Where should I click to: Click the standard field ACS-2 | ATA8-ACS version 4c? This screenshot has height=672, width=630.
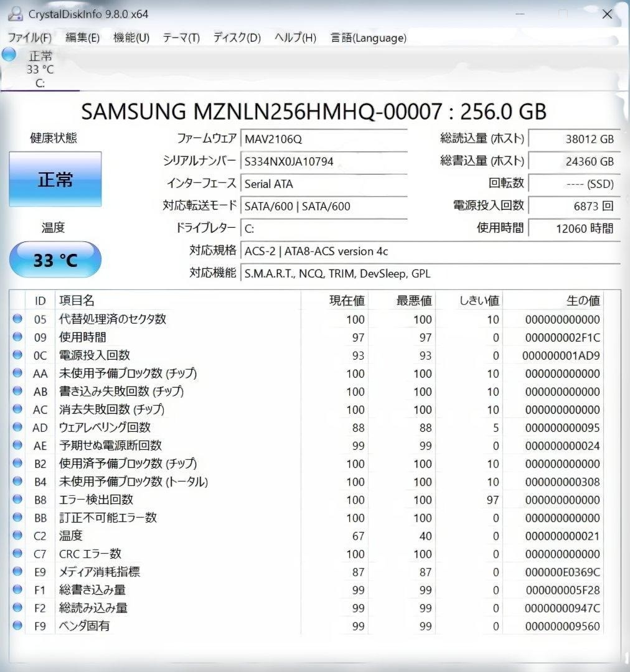[431, 251]
